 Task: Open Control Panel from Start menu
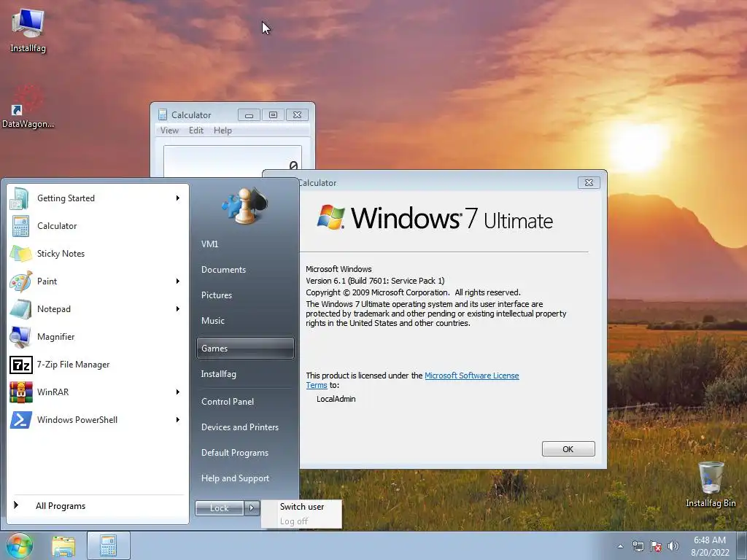tap(245, 402)
